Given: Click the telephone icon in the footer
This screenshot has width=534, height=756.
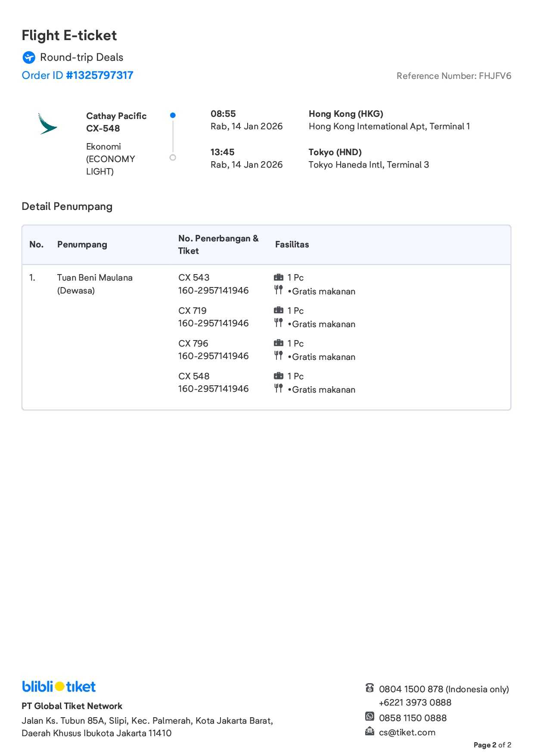Looking at the screenshot, I should [x=369, y=688].
